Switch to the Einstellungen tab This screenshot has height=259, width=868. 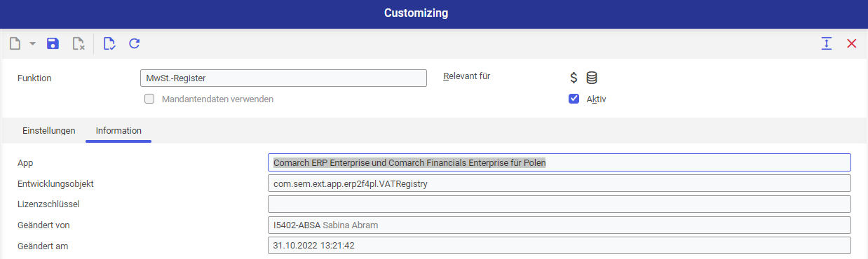coord(49,130)
